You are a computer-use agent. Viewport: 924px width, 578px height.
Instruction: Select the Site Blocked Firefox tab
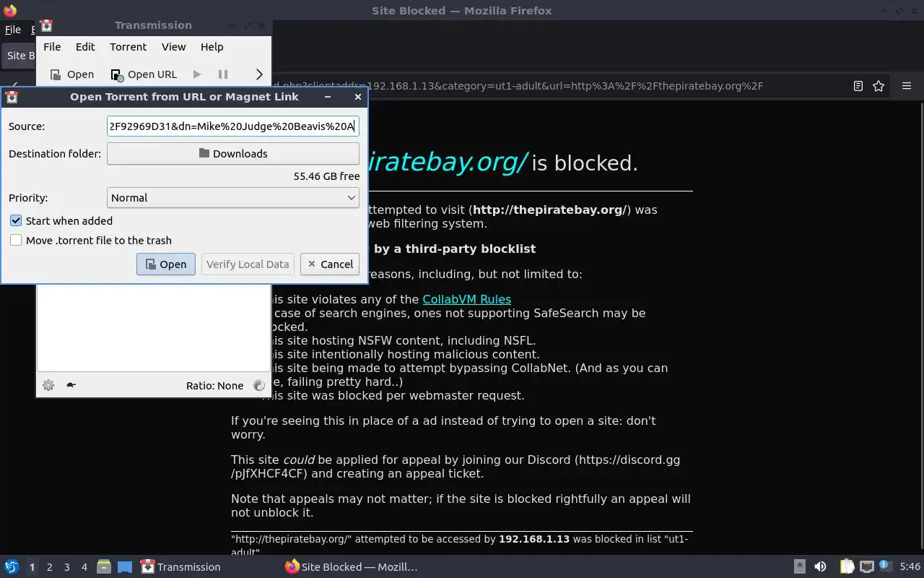click(18, 56)
